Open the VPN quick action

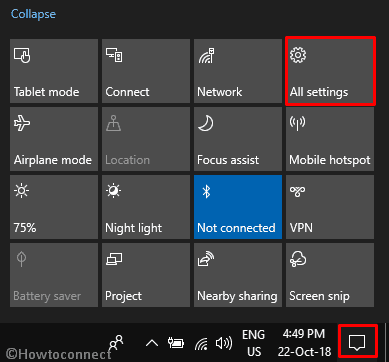coord(330,207)
